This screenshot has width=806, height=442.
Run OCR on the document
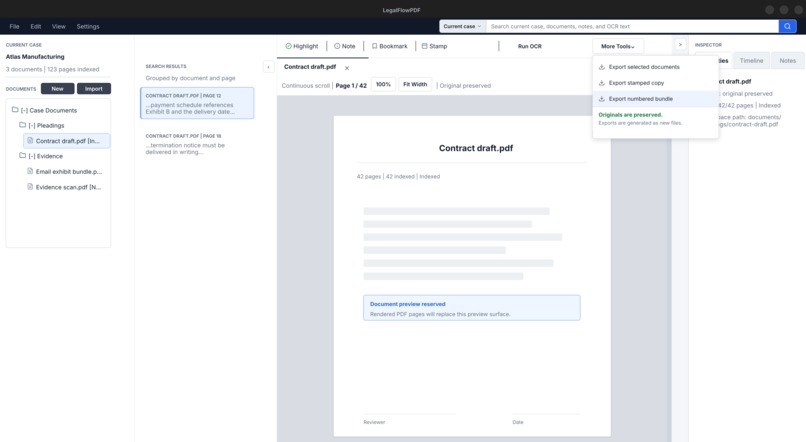[x=529, y=46]
